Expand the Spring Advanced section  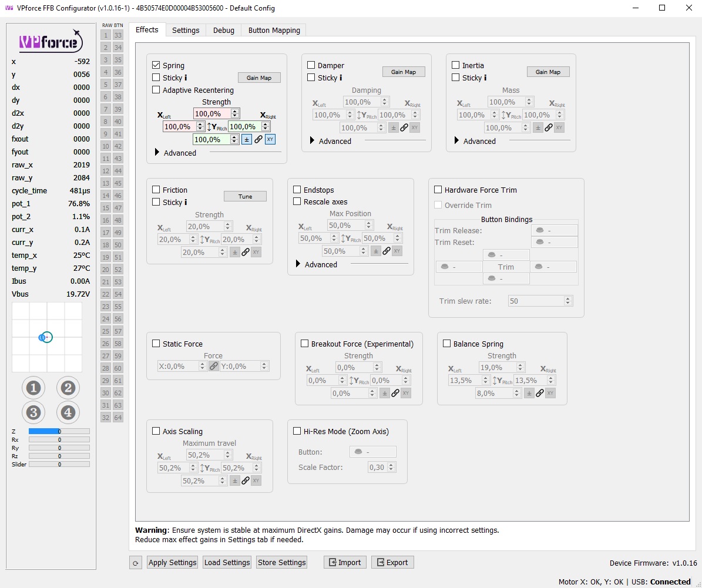[x=157, y=152]
